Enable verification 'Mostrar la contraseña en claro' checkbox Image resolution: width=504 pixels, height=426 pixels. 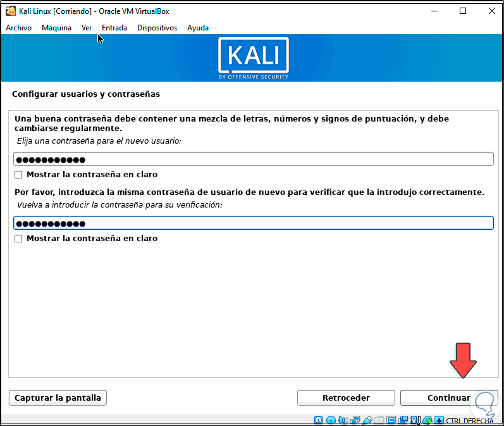click(x=18, y=239)
